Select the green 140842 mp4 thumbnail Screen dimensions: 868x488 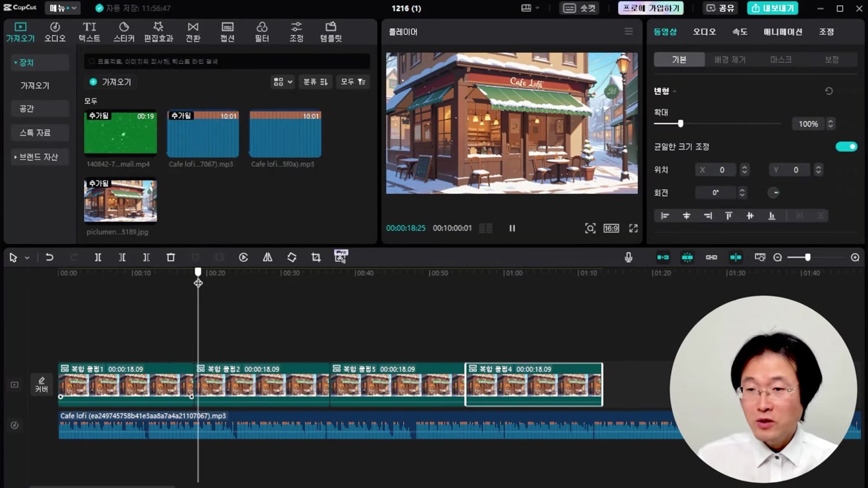120,133
